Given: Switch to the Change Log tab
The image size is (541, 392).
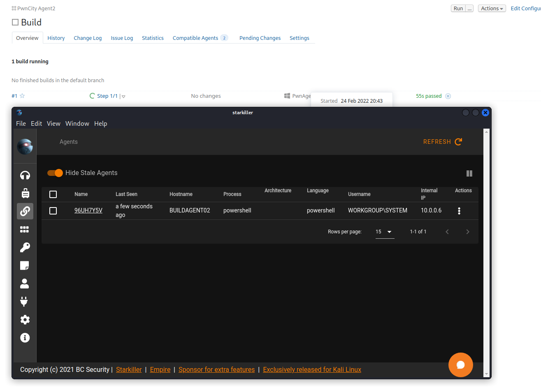Looking at the screenshot, I should coord(88,38).
